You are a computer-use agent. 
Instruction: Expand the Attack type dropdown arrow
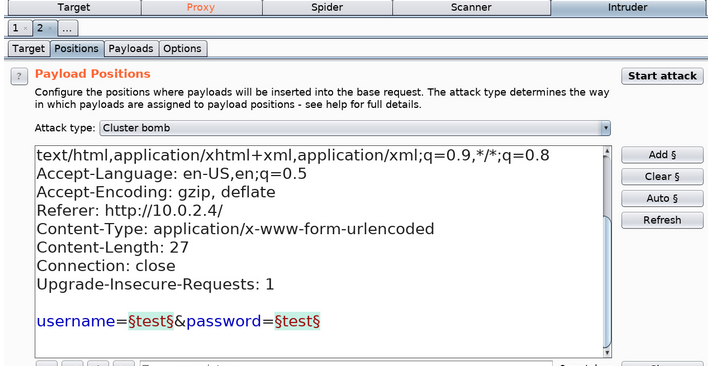coord(606,128)
